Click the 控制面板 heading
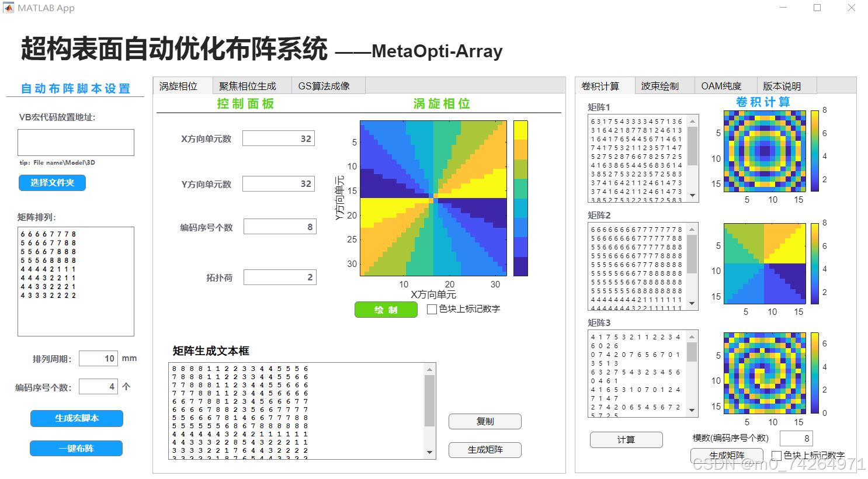 pos(246,103)
